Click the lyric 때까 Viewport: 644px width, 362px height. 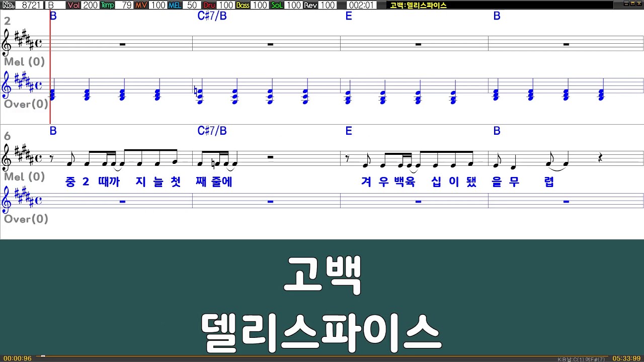109,182
